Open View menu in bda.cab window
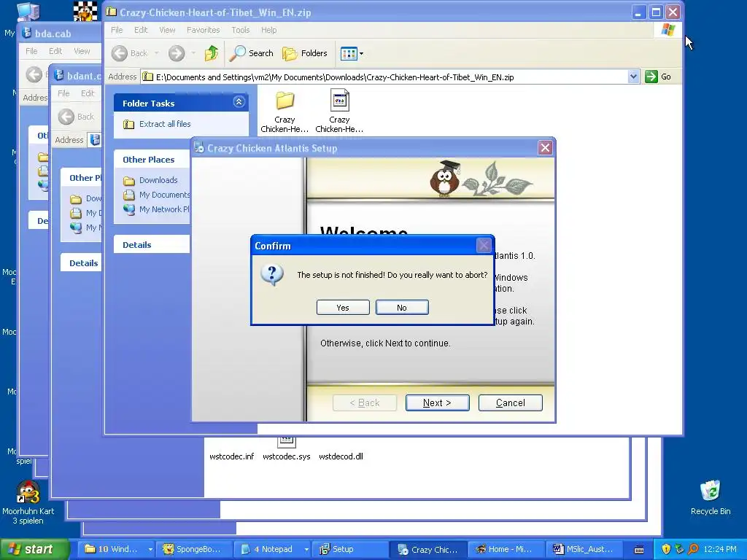 click(82, 51)
